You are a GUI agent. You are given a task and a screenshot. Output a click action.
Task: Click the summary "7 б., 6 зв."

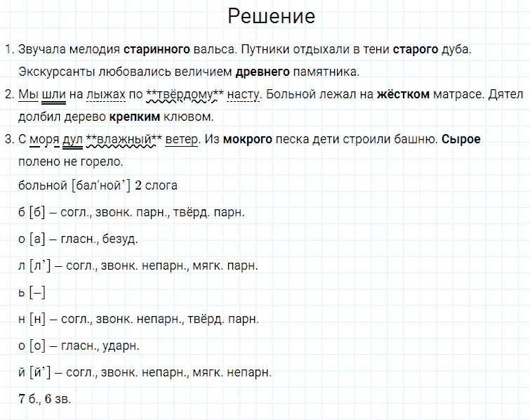(x=45, y=399)
